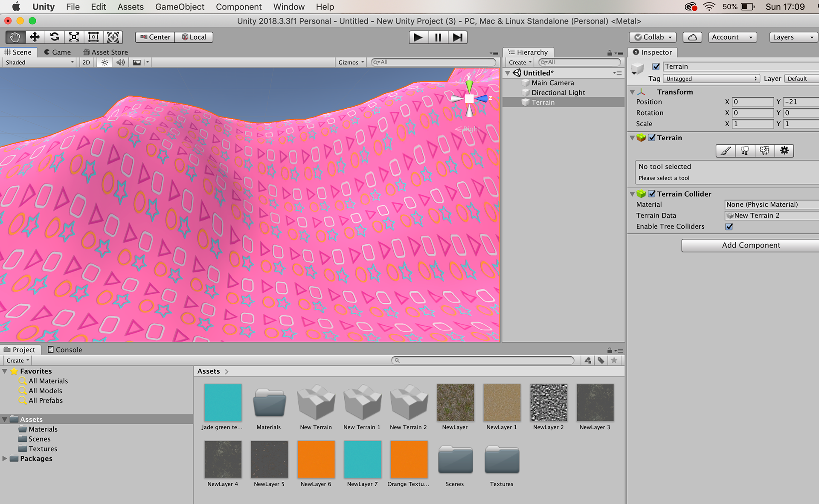This screenshot has height=504, width=819.
Task: Select the Scale tool
Action: [x=74, y=37]
